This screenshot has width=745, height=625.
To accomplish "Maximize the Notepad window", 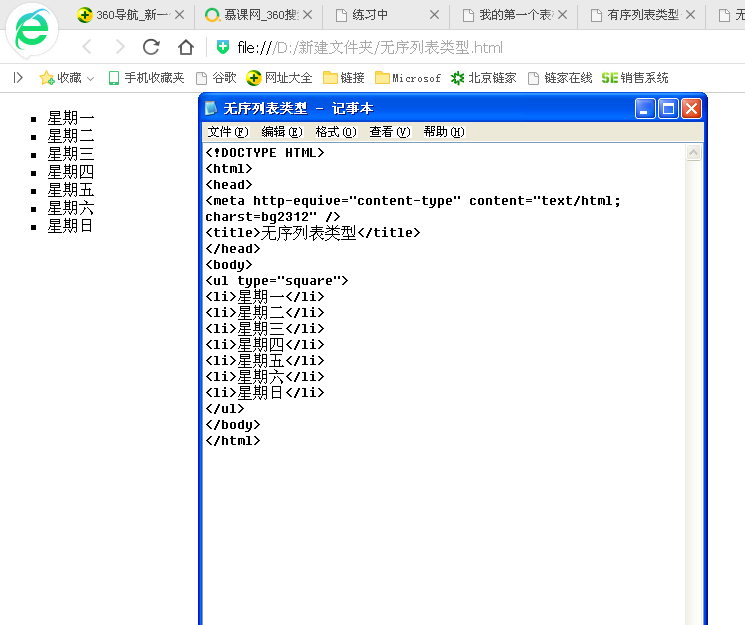I will point(668,109).
